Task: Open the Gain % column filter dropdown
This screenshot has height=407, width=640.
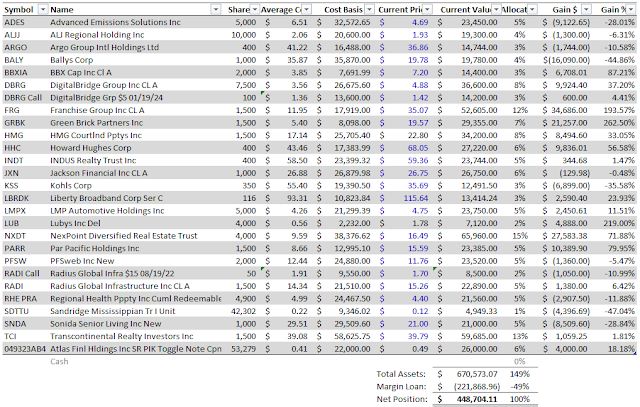Action: coord(631,9)
